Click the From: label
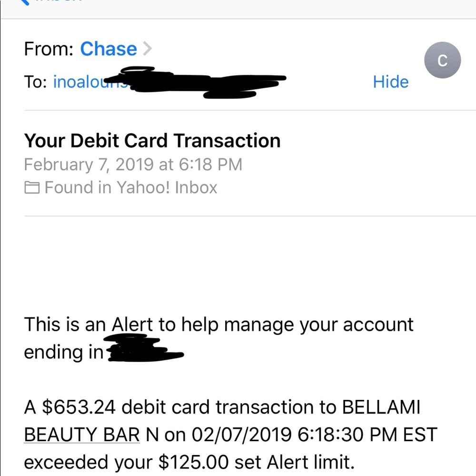Image resolution: width=476 pixels, height=476 pixels. [49, 49]
